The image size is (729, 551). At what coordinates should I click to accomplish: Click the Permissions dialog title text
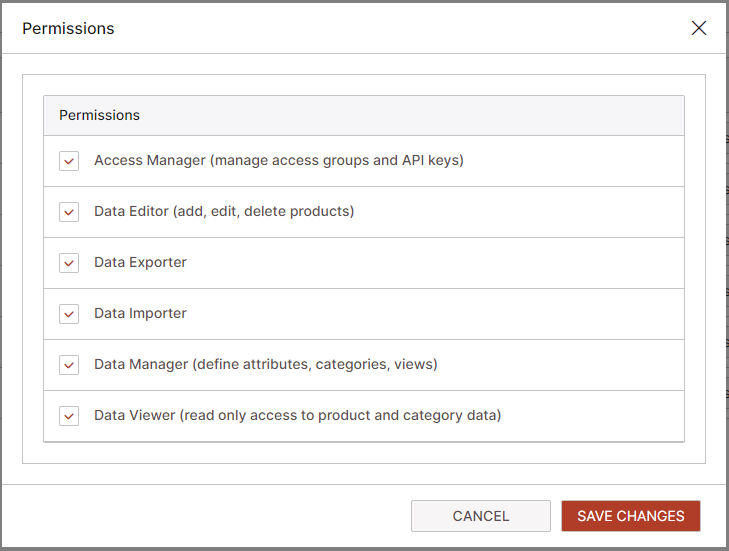click(68, 28)
